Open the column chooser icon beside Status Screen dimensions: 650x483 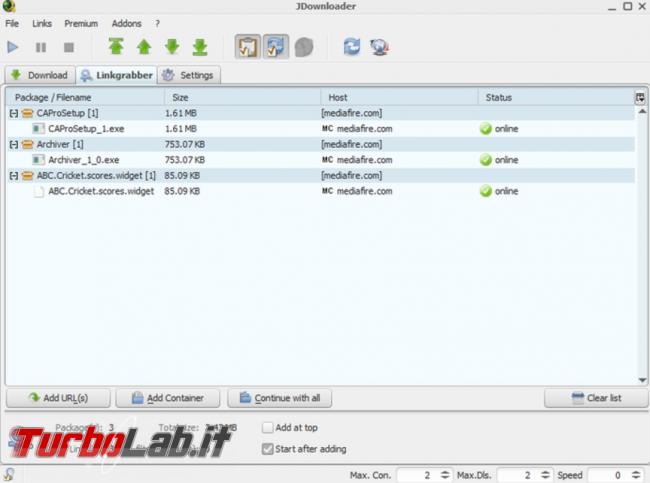(x=640, y=98)
